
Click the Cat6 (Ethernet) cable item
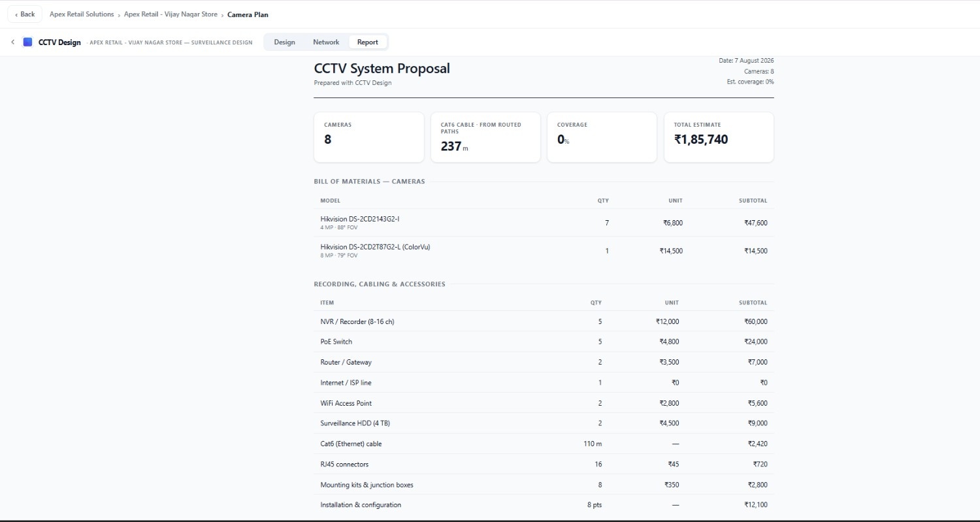pos(351,444)
